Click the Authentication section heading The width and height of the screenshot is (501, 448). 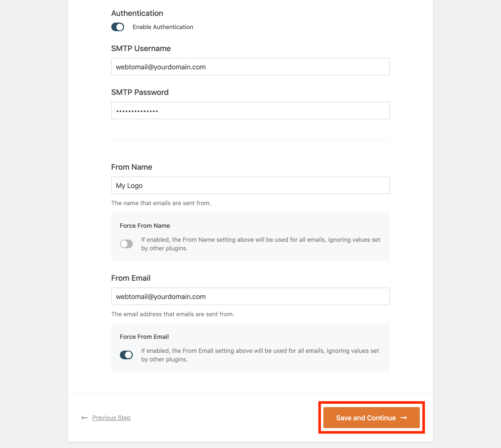click(x=137, y=13)
